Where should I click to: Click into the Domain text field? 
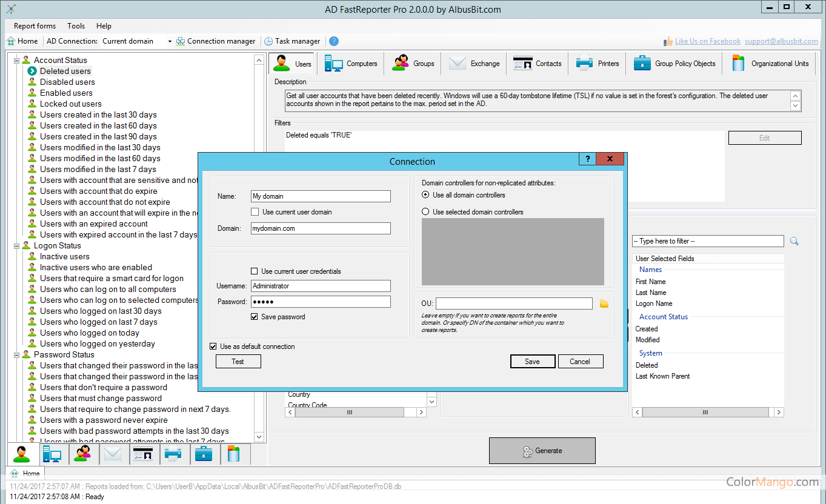321,228
